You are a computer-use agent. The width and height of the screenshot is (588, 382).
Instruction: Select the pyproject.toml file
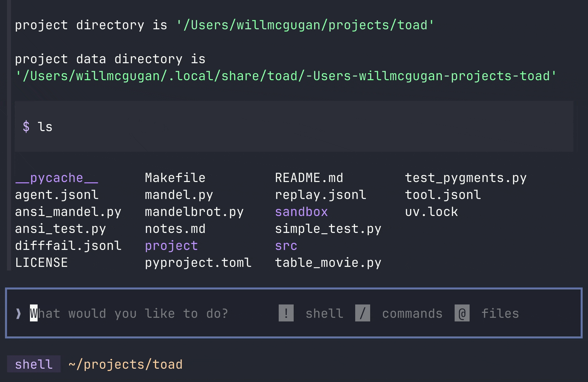click(198, 263)
